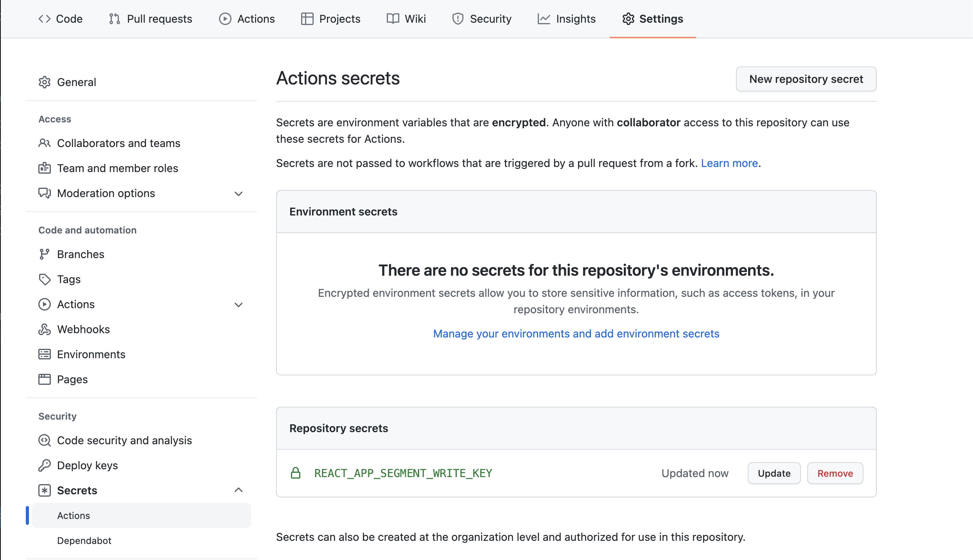
Task: Switch to the Pull requests tab
Action: coord(151,19)
